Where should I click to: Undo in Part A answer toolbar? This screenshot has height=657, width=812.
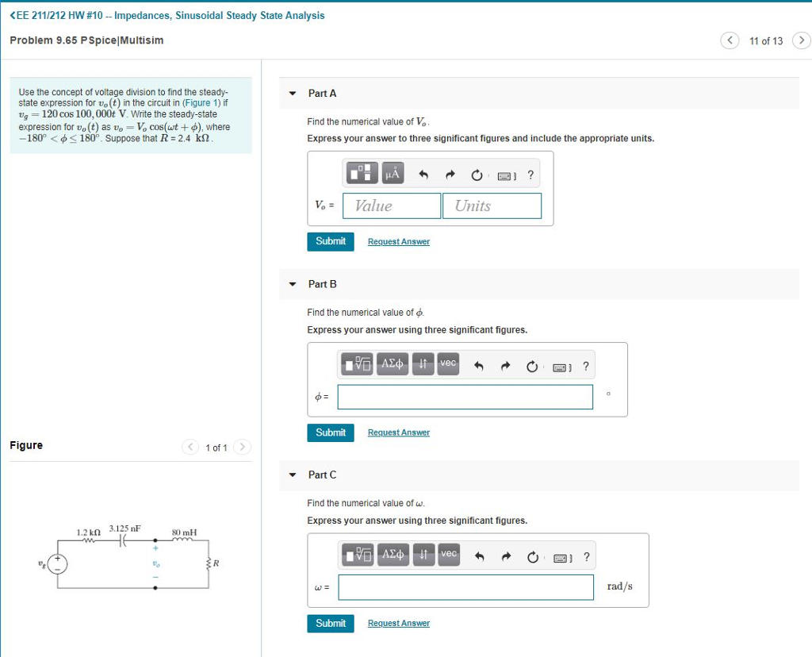click(423, 175)
